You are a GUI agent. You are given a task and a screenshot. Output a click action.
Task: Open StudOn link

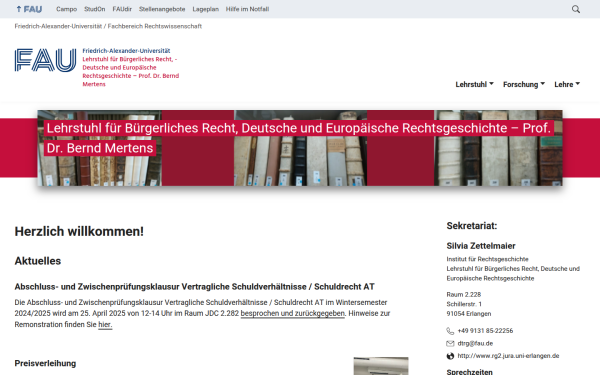click(x=95, y=9)
